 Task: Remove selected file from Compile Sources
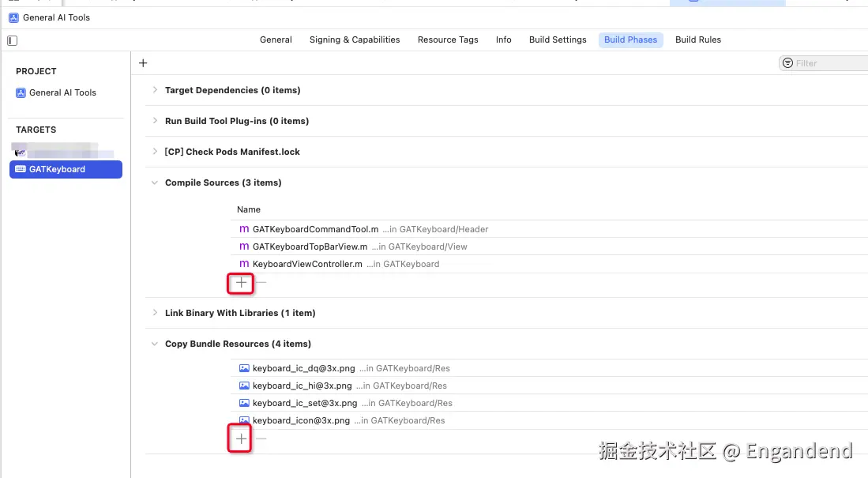(261, 283)
